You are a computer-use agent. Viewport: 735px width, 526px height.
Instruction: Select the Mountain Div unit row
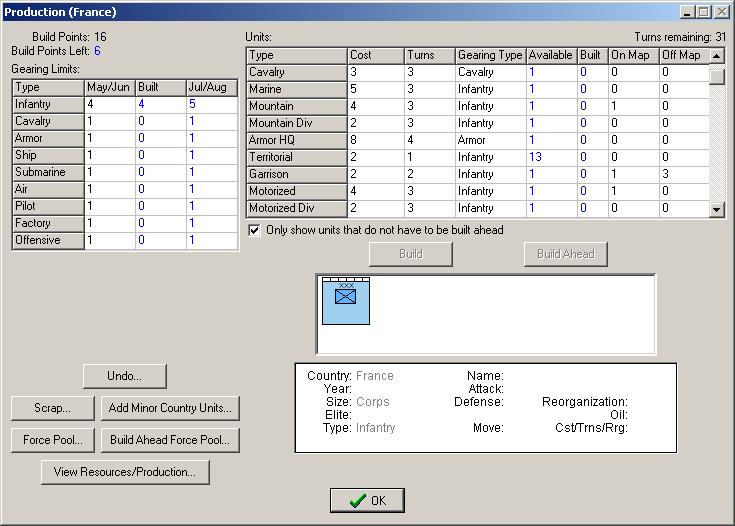(x=477, y=123)
